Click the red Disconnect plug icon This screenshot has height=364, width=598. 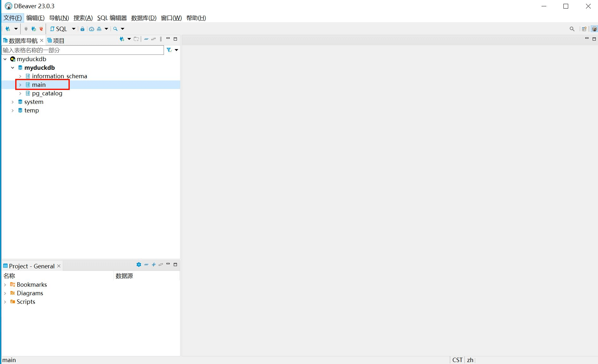[x=41, y=29]
